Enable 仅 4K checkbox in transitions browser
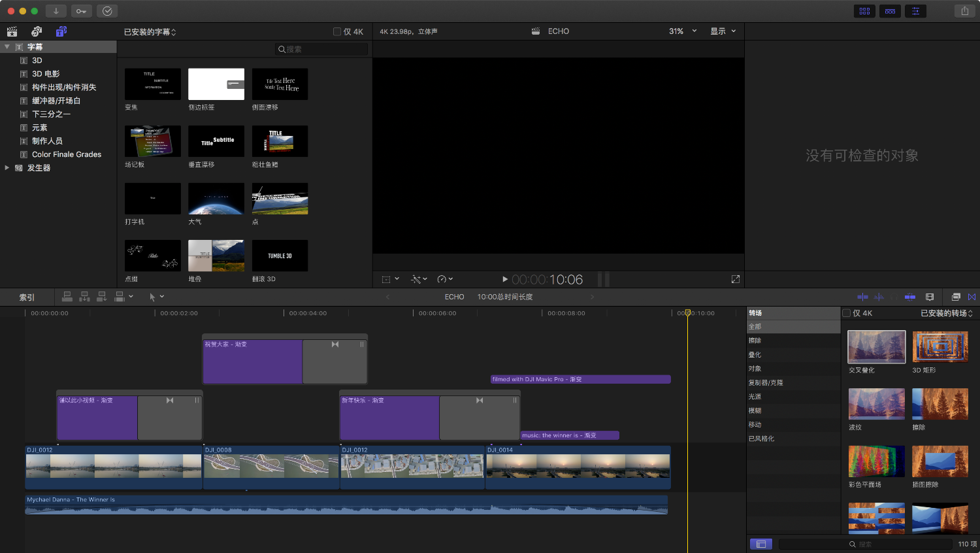The width and height of the screenshot is (980, 553). pos(847,313)
